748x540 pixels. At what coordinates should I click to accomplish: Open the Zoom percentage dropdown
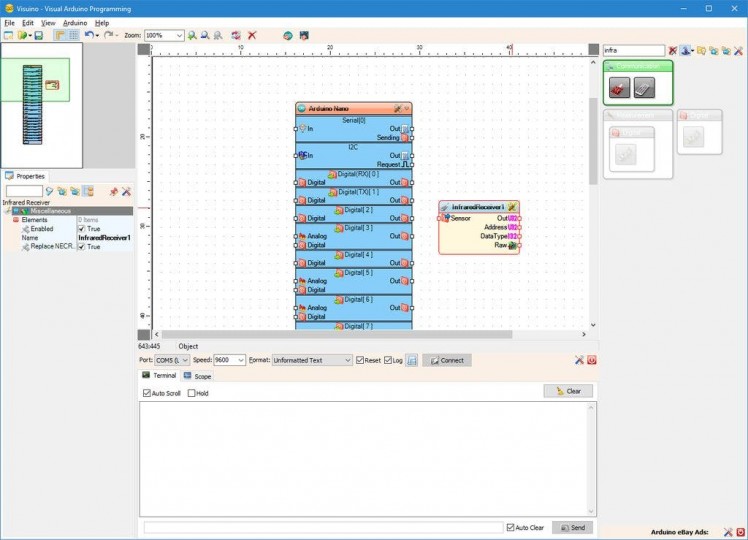[x=180, y=35]
